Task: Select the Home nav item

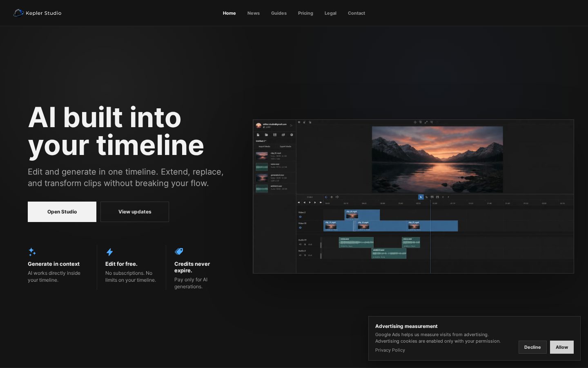Action: (x=229, y=13)
